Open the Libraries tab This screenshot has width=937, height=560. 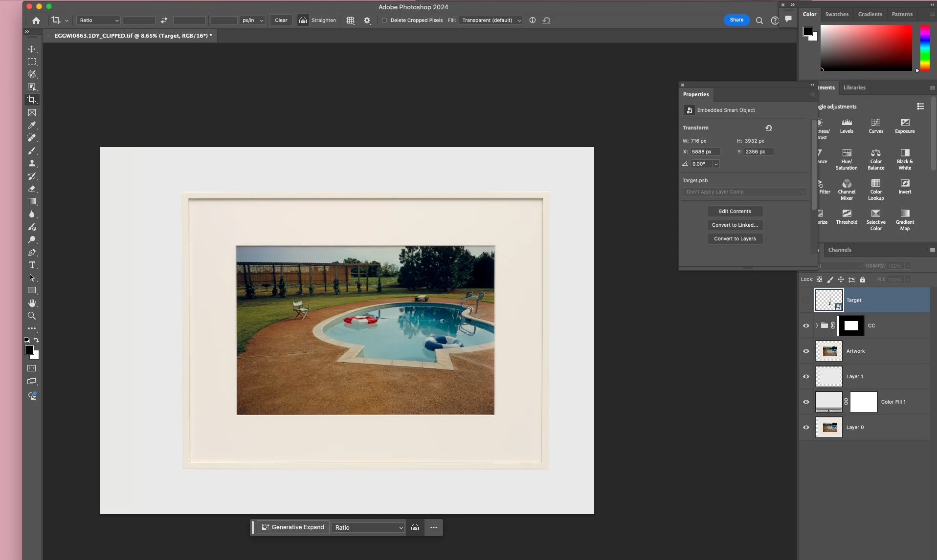click(854, 88)
